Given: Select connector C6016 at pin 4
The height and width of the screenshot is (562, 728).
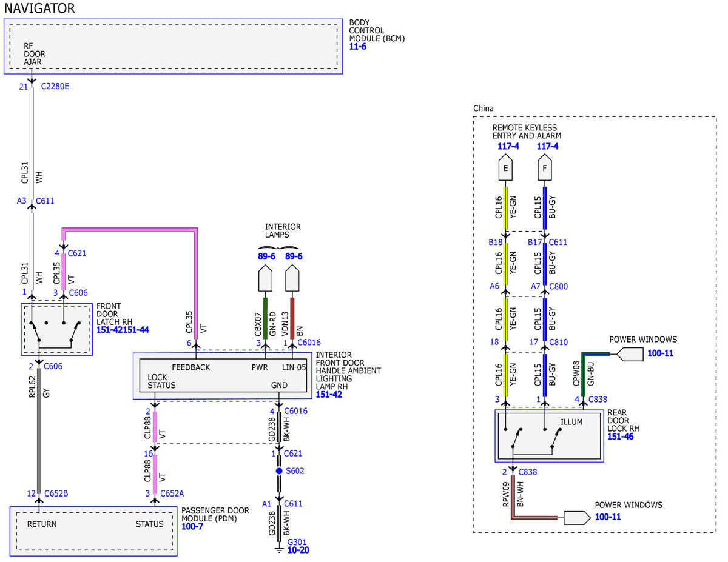Looking at the screenshot, I should (x=296, y=411).
